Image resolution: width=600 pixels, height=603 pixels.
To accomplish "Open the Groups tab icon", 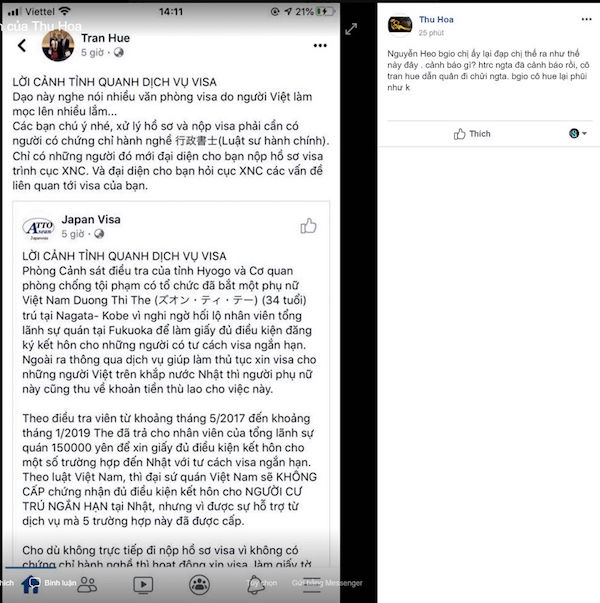I will pyautogui.click(x=199, y=585).
